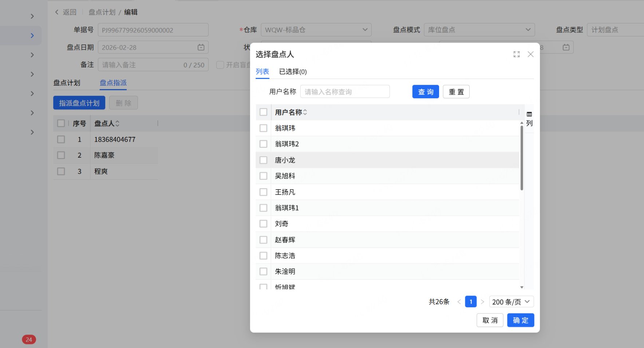
Task: Close the 选择盘点人 dialog
Action: point(530,54)
